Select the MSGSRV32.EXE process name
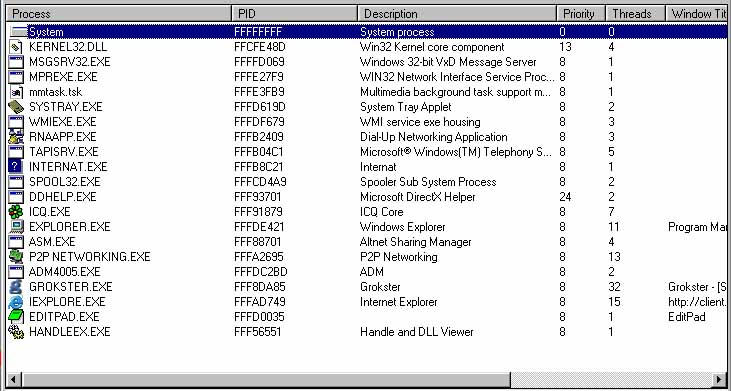Screen dimensions: 731x391 [x=69, y=62]
